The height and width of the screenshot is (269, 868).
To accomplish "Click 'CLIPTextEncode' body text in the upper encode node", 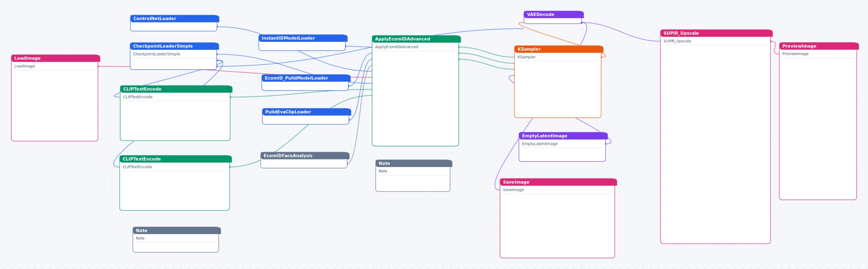I will point(138,97).
